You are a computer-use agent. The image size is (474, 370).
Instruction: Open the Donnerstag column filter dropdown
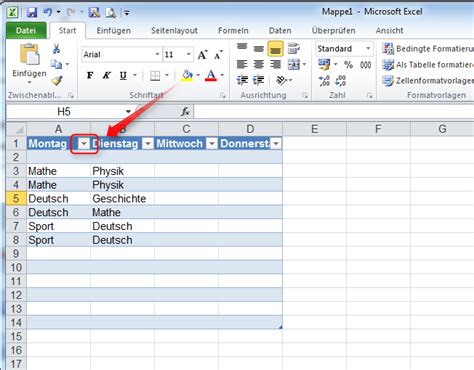click(x=276, y=144)
